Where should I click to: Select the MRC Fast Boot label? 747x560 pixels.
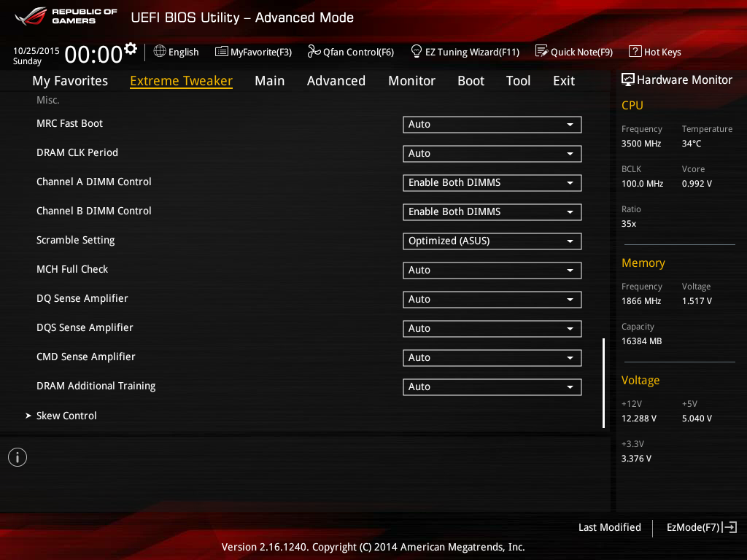coord(69,123)
